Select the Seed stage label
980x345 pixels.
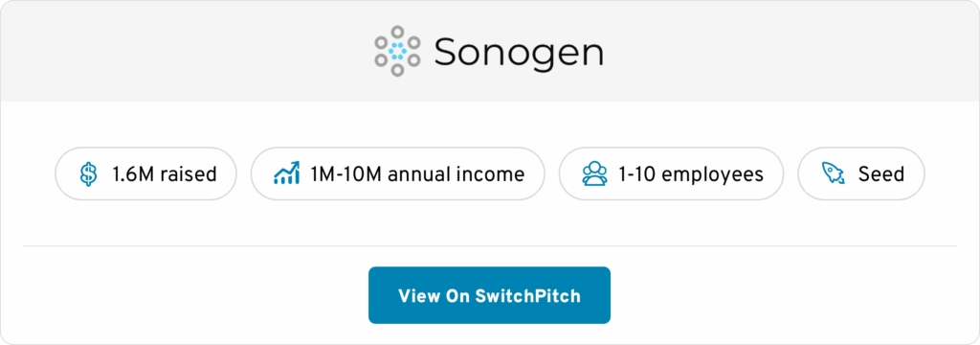pos(881,174)
